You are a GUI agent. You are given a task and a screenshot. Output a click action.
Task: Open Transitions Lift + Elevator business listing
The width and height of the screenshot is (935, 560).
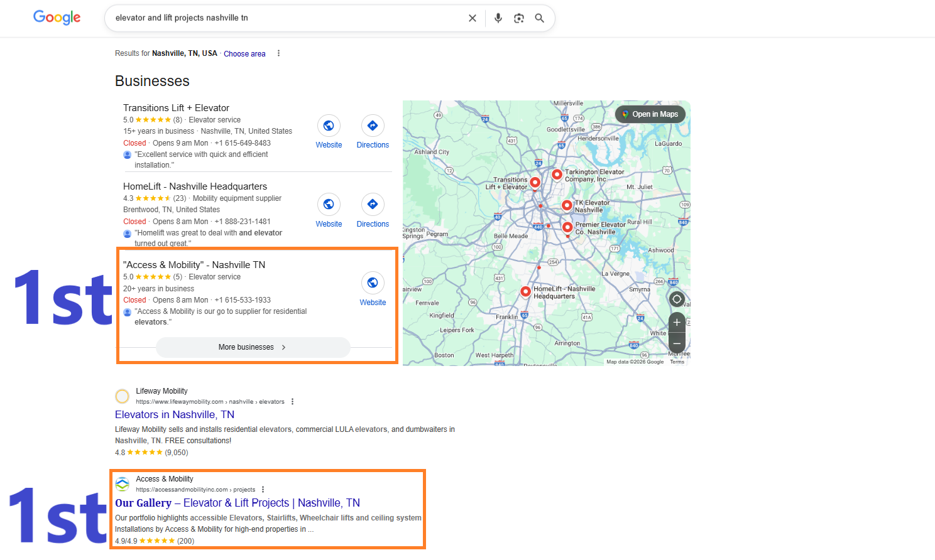pyautogui.click(x=176, y=108)
